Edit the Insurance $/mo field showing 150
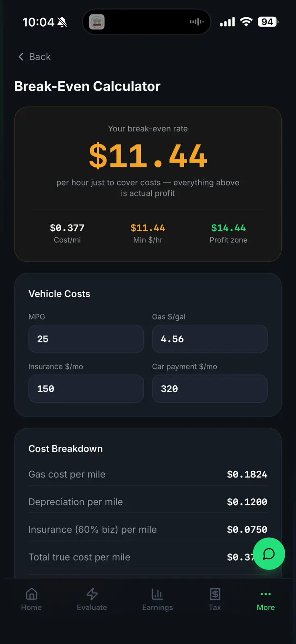The image size is (296, 644). click(x=86, y=389)
